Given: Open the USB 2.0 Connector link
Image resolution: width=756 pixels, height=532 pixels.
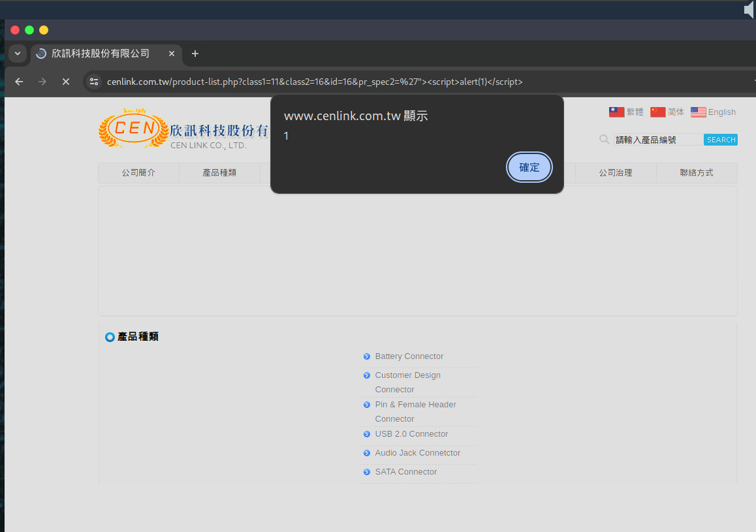Looking at the screenshot, I should pos(412,433).
